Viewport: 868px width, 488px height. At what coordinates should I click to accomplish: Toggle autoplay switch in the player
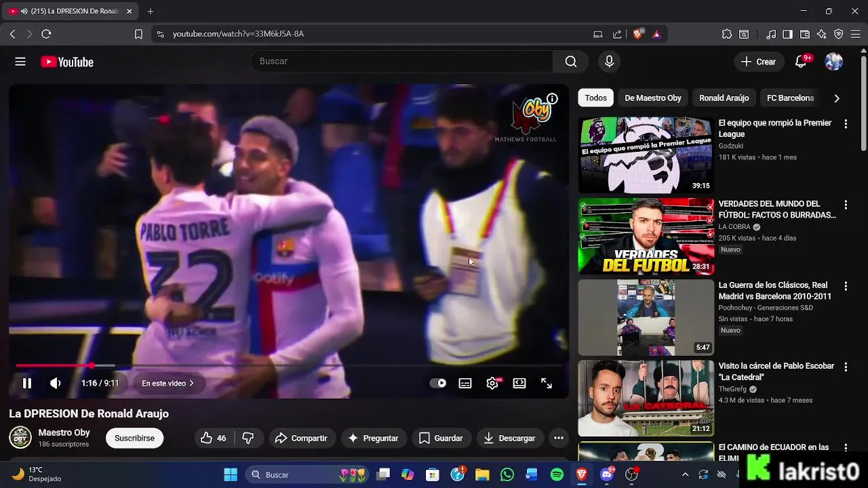438,383
